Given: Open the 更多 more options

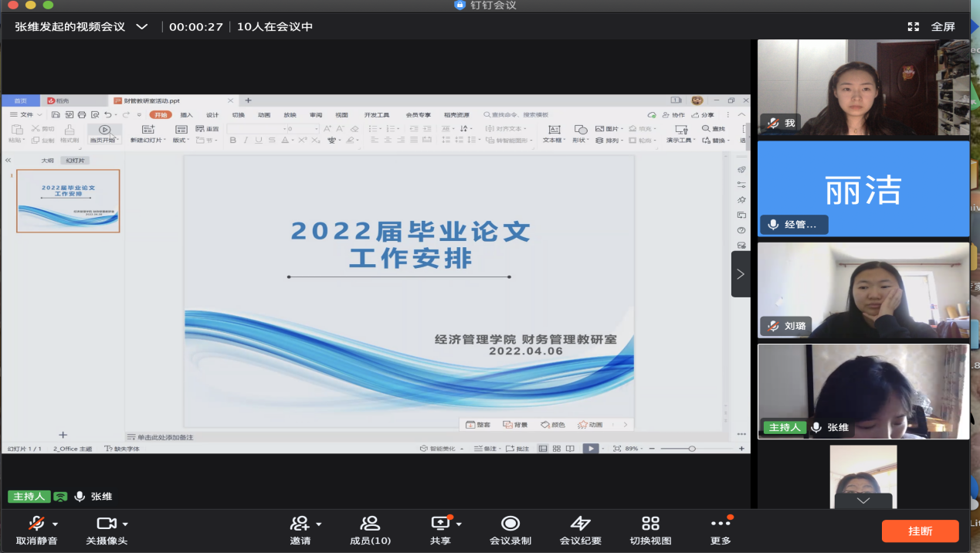Looking at the screenshot, I should (x=721, y=530).
